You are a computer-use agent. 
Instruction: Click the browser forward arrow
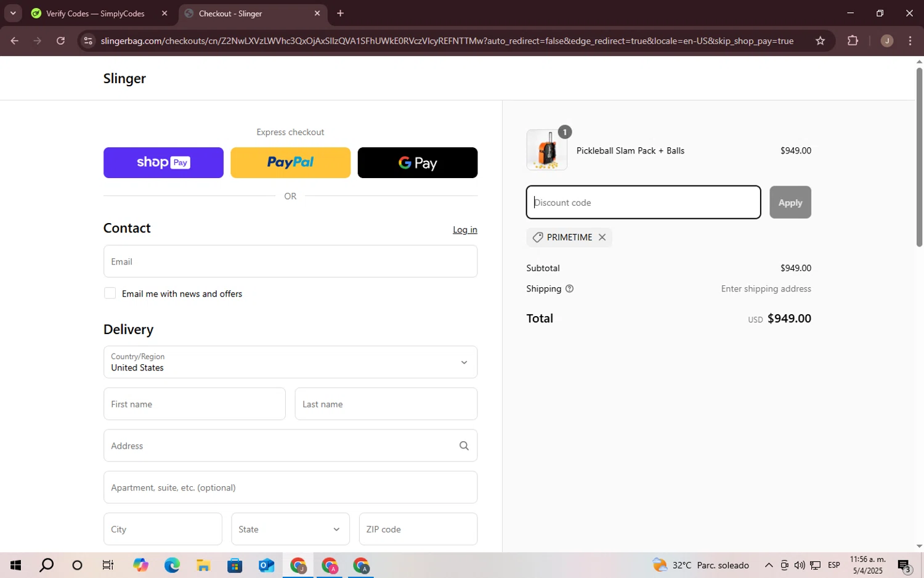point(38,41)
